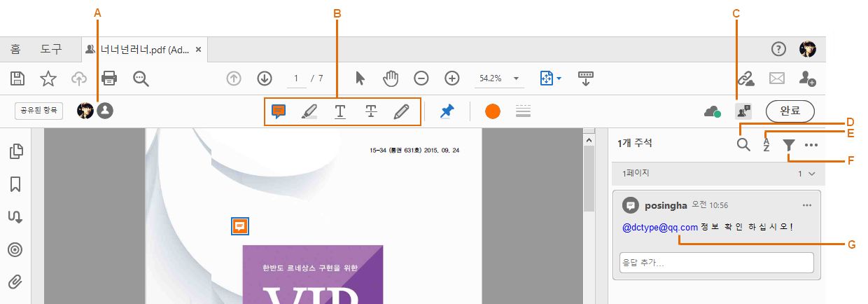The image size is (868, 304).
Task: Zoom in with the plus icon
Action: [452, 78]
